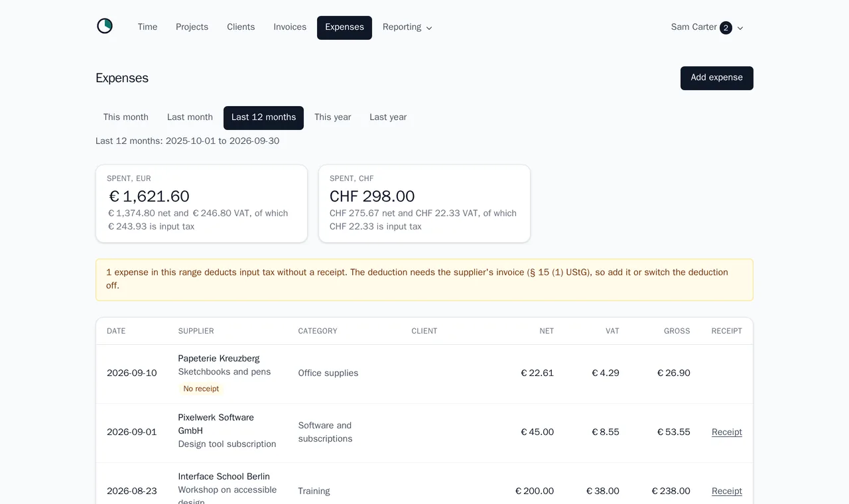Open the Projects section
The height and width of the screenshot is (504, 849).
(192, 27)
